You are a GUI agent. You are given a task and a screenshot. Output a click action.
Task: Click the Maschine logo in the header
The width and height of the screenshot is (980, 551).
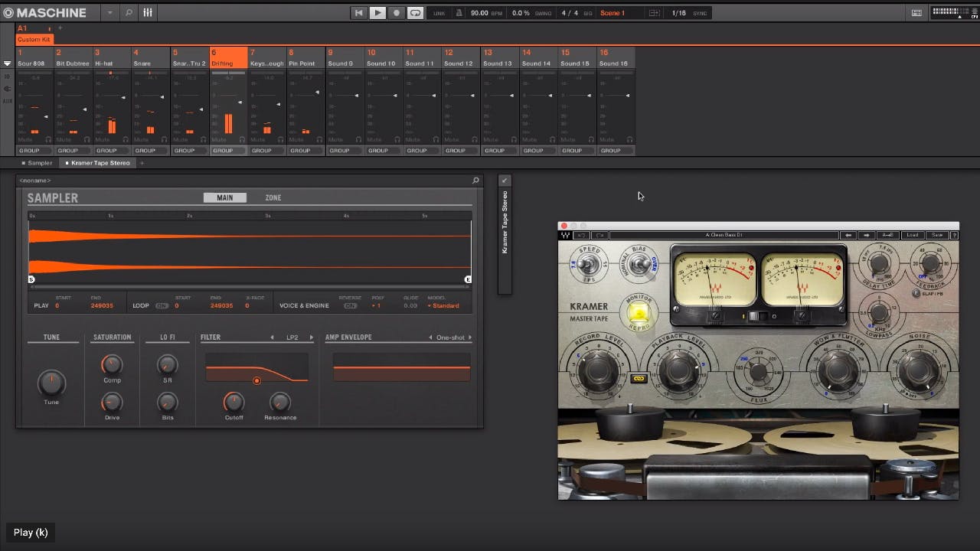coord(45,13)
